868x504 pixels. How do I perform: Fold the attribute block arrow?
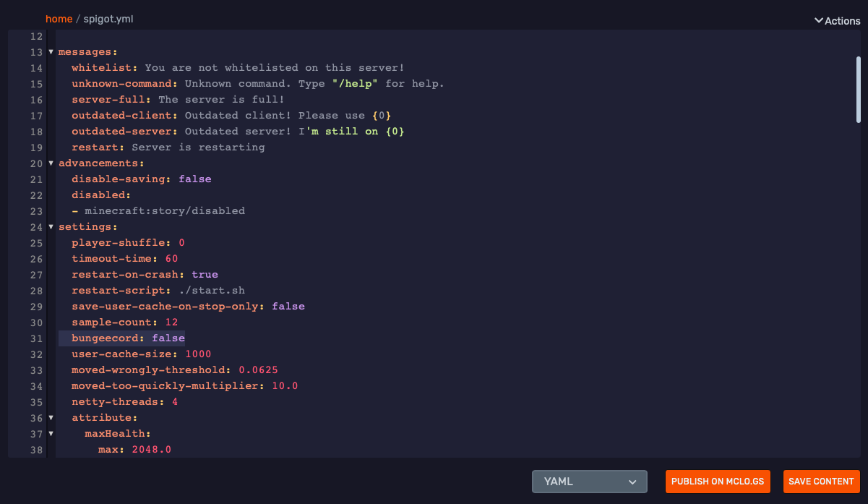(51, 418)
